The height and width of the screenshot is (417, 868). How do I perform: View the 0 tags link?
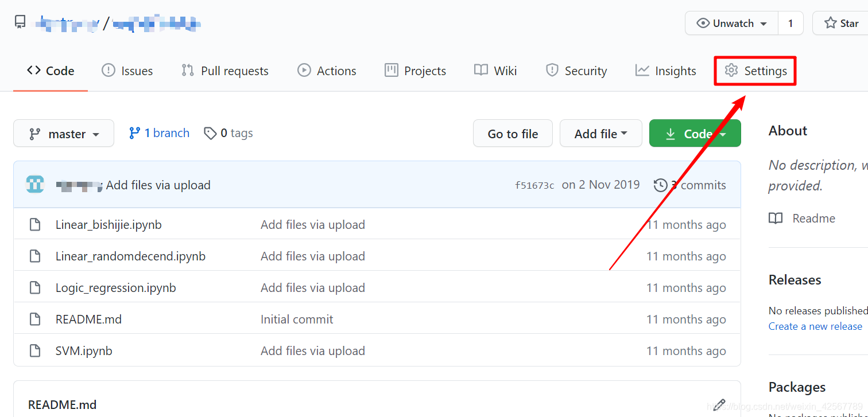228,133
